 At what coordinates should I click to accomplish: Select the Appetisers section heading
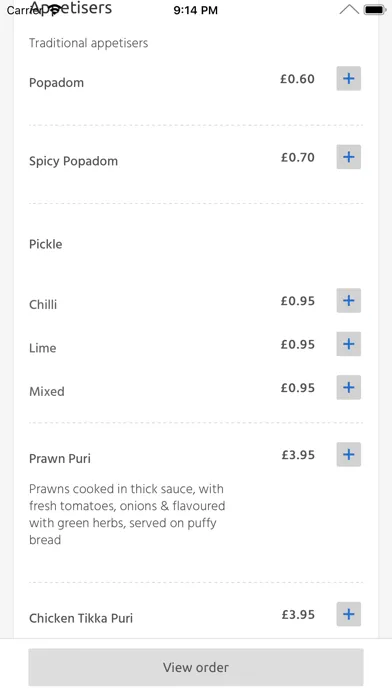tap(71, 8)
